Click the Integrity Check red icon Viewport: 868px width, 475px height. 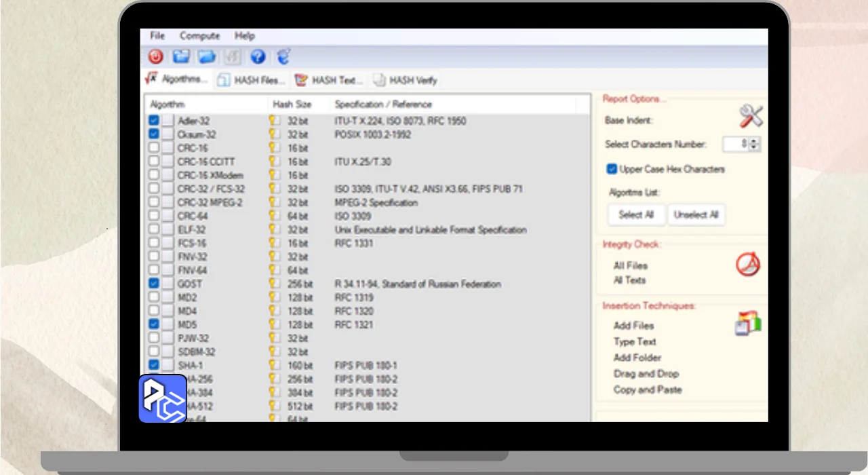pos(748,265)
